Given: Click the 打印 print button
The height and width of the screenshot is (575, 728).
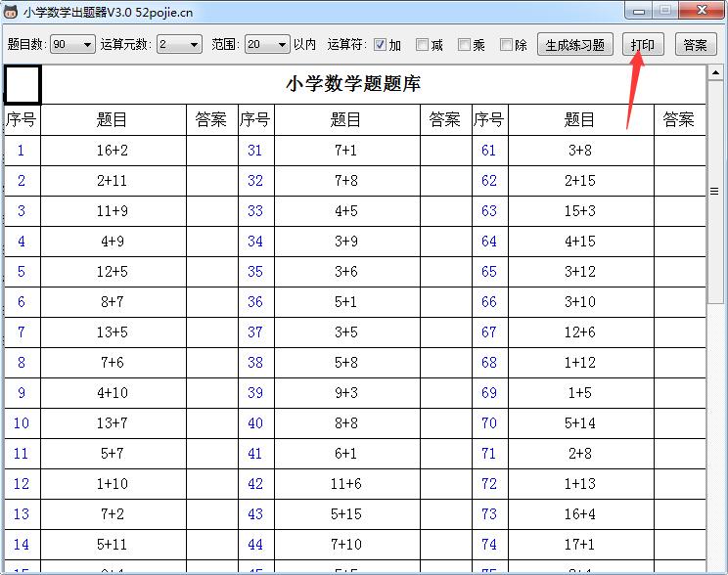Looking at the screenshot, I should [643, 45].
